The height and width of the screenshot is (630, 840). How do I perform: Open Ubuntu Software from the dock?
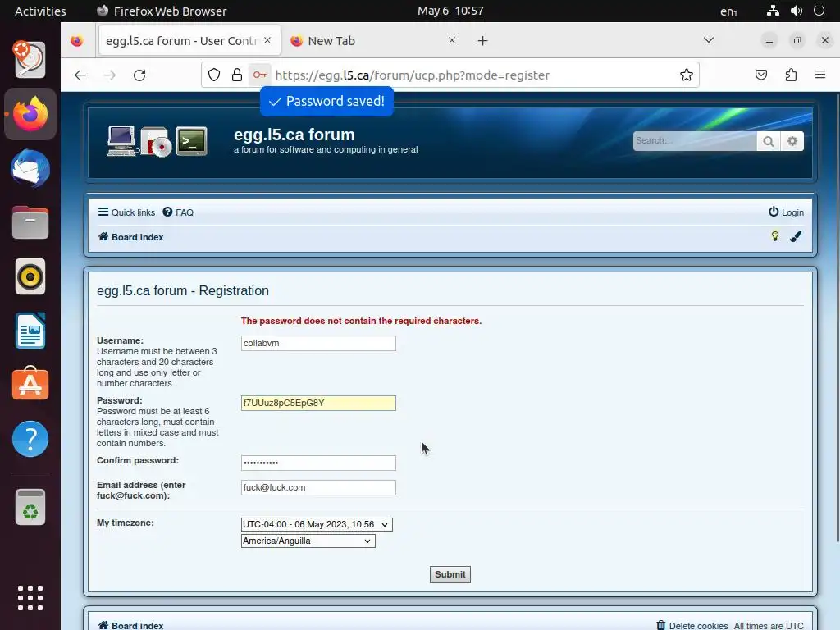(x=30, y=384)
